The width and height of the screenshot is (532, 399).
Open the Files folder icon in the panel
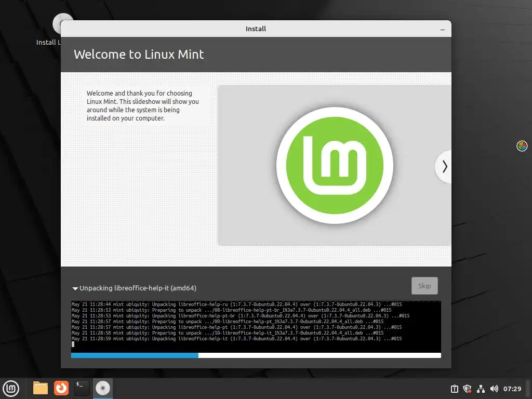pos(41,388)
